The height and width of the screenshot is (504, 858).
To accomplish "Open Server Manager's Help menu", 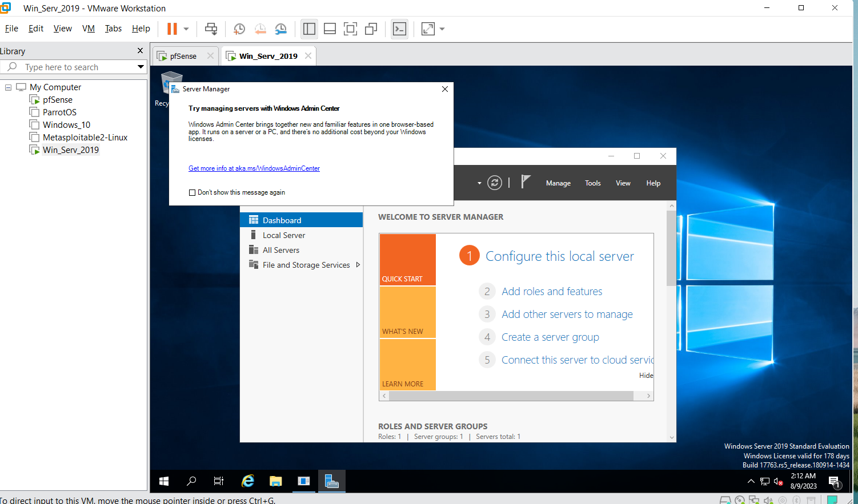I will [x=653, y=183].
